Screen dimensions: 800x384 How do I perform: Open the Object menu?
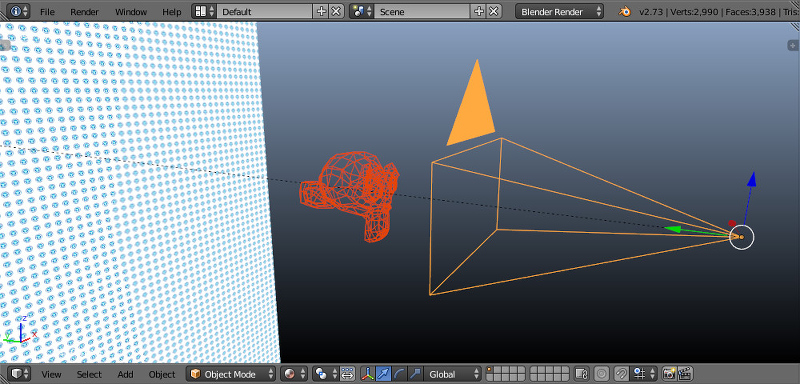pos(162,374)
